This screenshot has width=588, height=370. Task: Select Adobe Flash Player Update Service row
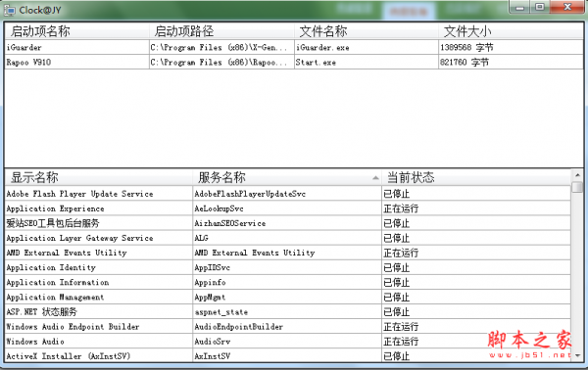click(x=287, y=194)
